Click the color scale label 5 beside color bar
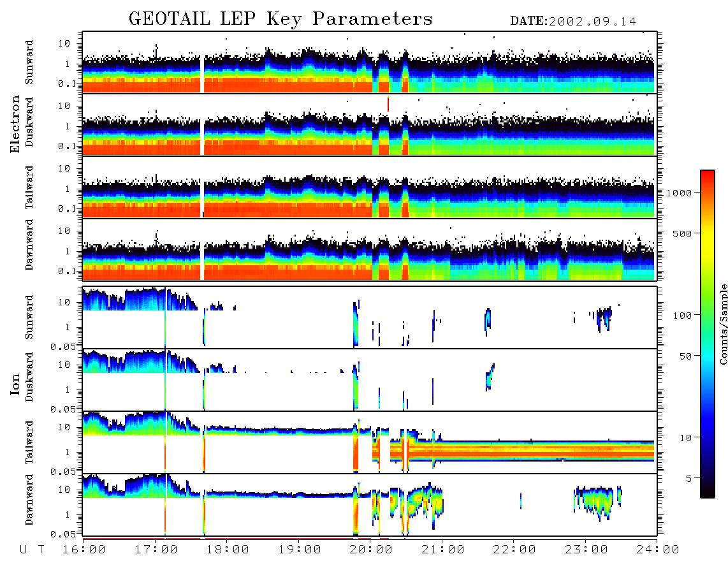 tap(688, 478)
